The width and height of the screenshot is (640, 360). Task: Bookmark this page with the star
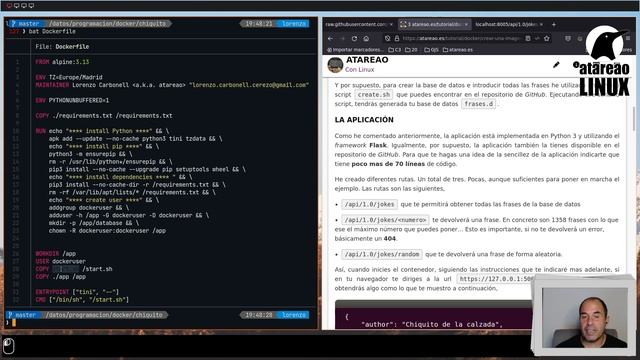547,38
